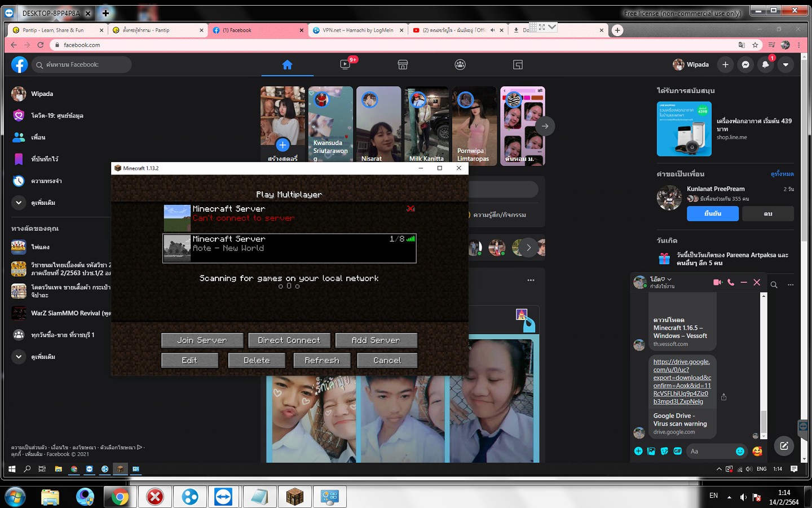Start a video call in the chat window

pyautogui.click(x=717, y=282)
